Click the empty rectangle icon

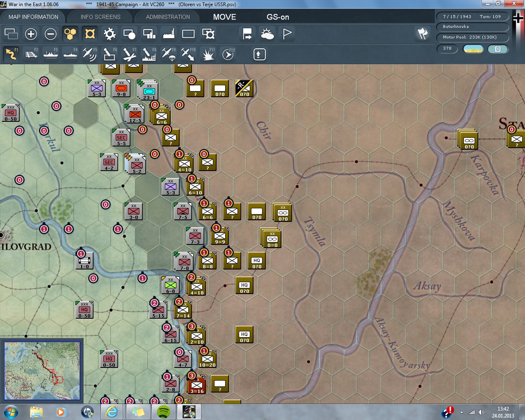pos(188,34)
